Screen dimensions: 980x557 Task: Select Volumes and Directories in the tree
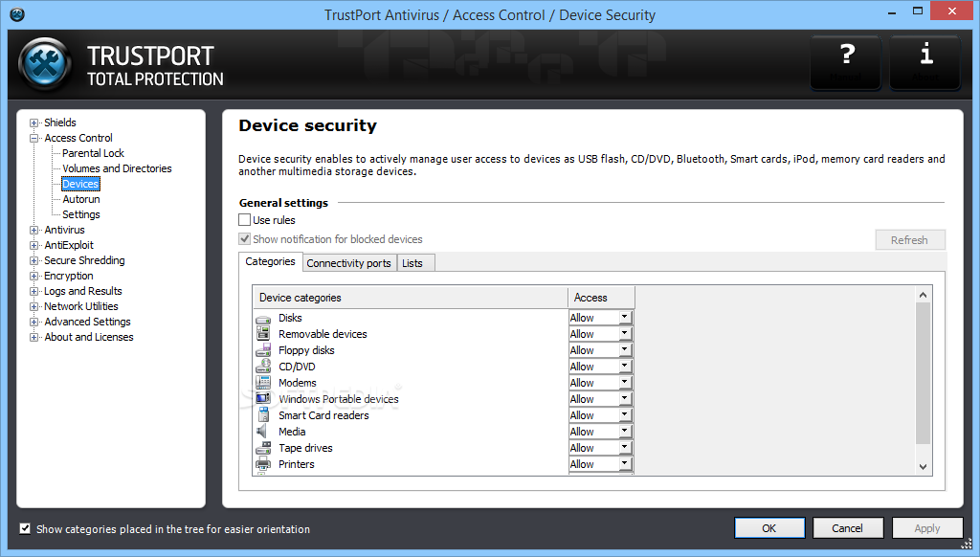tap(117, 168)
